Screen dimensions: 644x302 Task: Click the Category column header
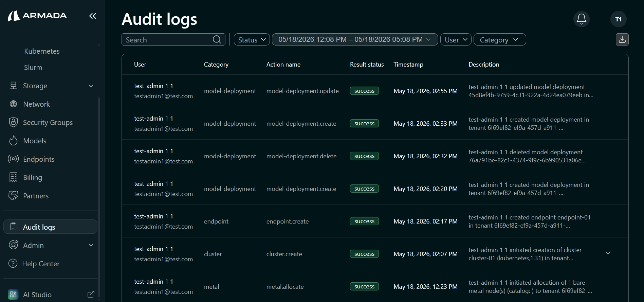(216, 65)
